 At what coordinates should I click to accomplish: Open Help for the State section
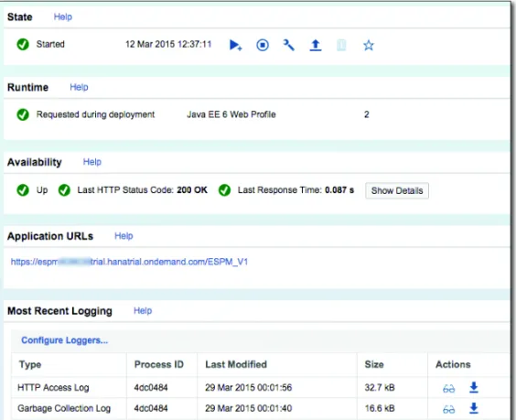point(63,16)
